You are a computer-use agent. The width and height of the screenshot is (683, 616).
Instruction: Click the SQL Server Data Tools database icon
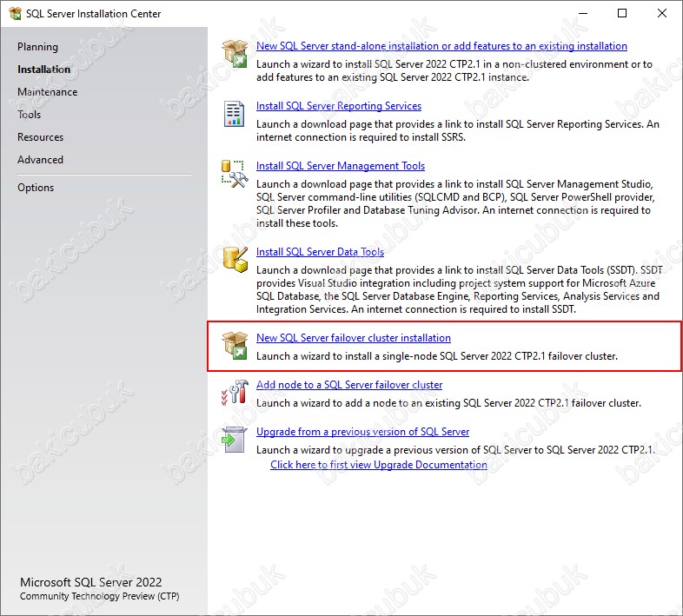[235, 260]
